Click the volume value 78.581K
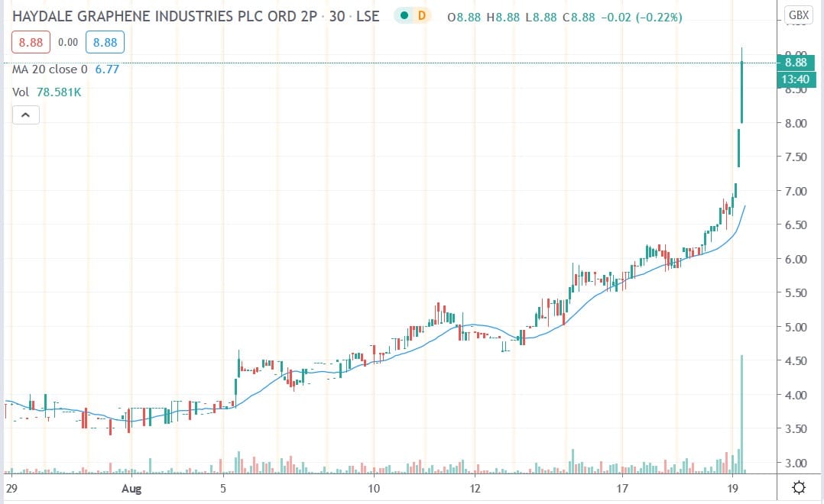Image resolution: width=824 pixels, height=504 pixels. click(x=59, y=92)
